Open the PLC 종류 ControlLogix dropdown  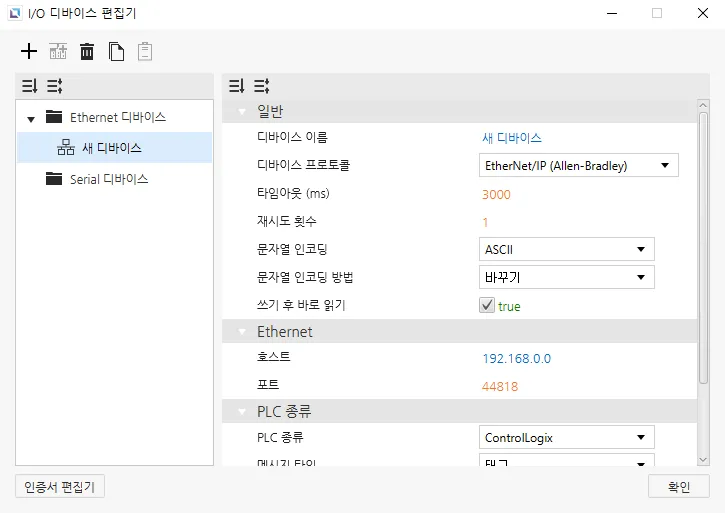[x=567, y=437]
